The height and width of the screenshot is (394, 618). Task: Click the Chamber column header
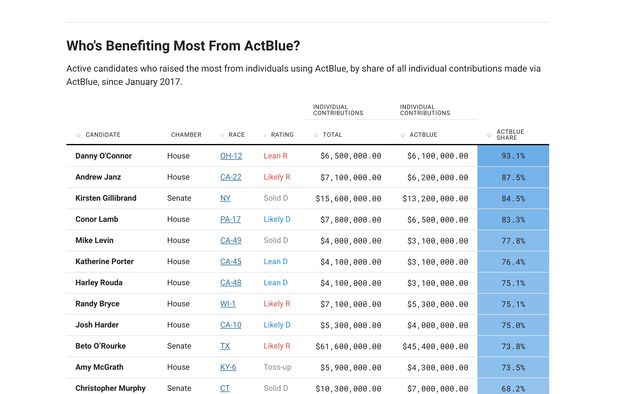click(186, 135)
